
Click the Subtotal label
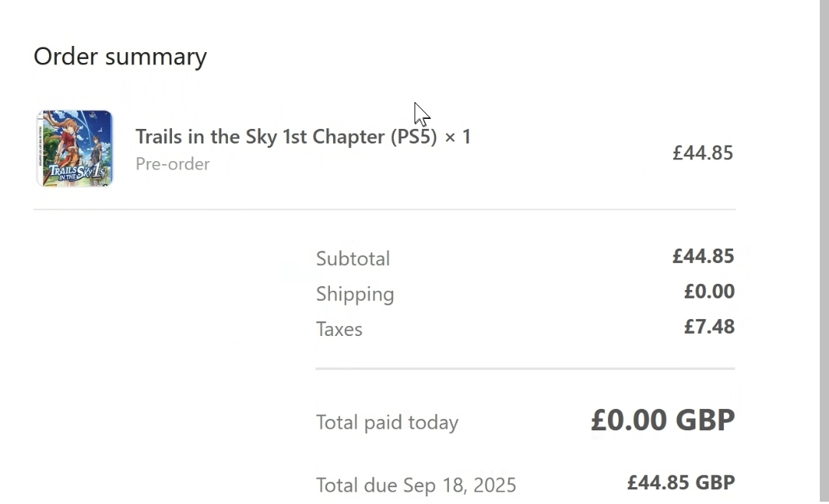click(x=353, y=259)
